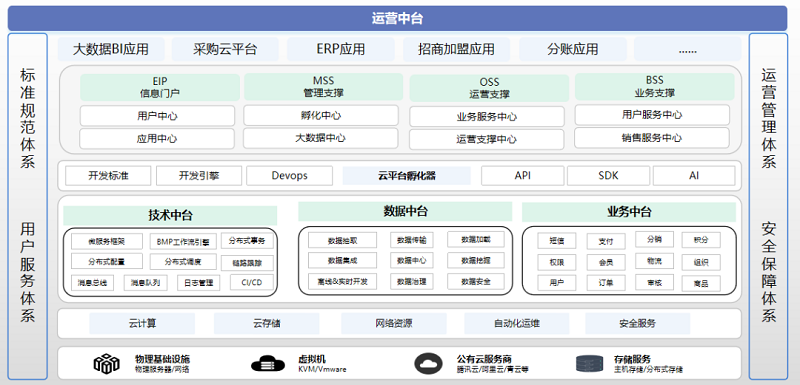The image size is (800, 385).
Task: Select the 支付 cell
Action: [x=606, y=241]
